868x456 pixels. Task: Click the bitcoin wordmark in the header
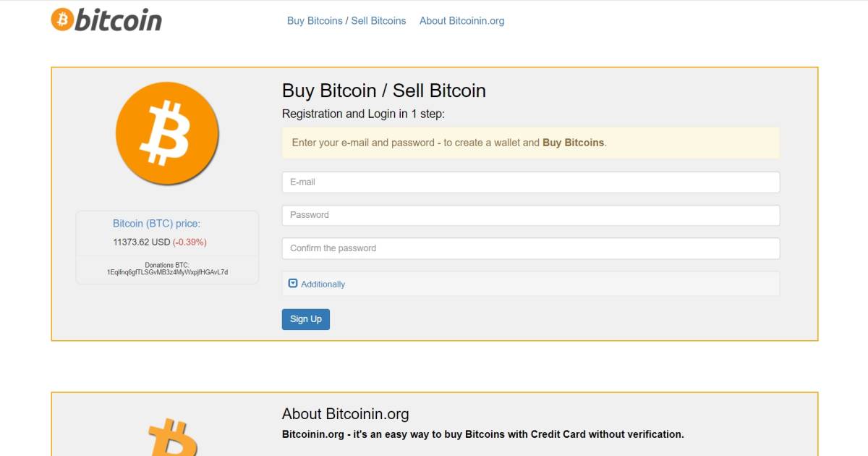118,20
